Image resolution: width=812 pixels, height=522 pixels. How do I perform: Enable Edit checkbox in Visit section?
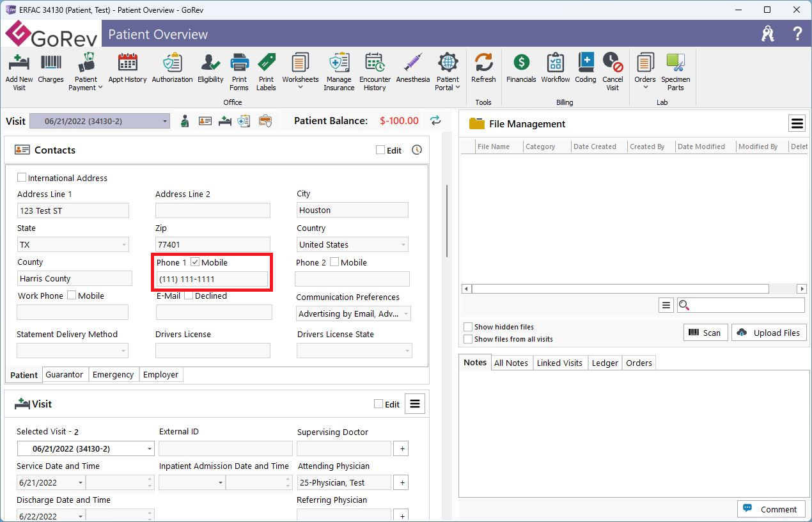pyautogui.click(x=379, y=404)
